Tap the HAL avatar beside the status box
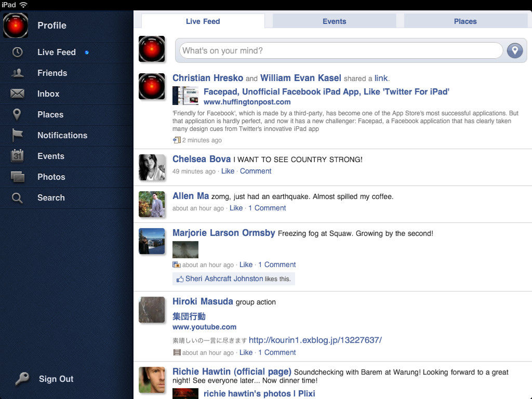The image size is (532, 399). click(x=152, y=49)
